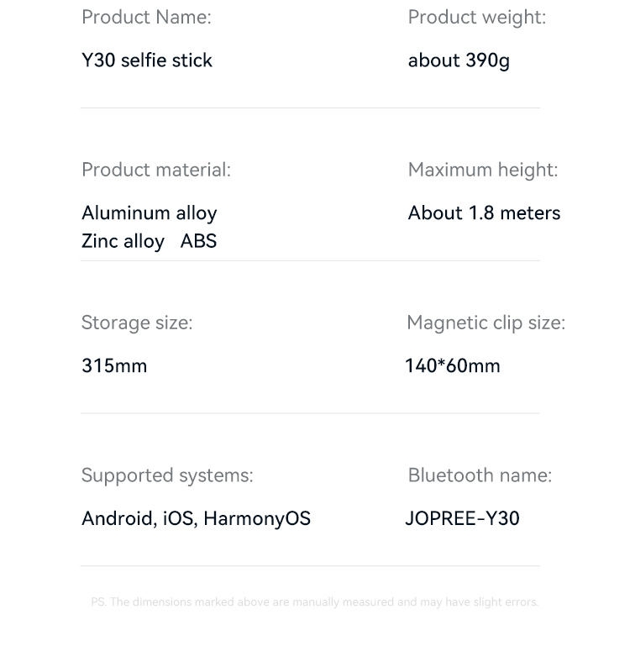Click the Product Name label
The height and width of the screenshot is (672, 630).
coord(146,18)
